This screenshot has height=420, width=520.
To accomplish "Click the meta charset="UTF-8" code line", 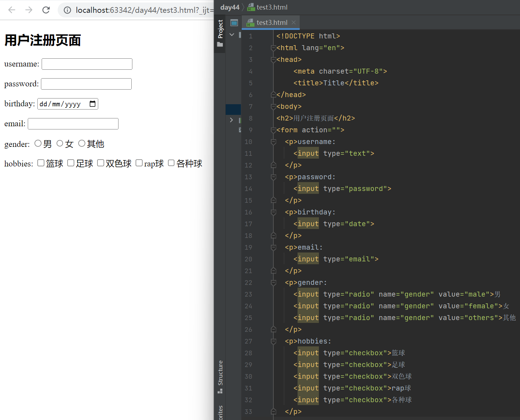I will (x=340, y=71).
